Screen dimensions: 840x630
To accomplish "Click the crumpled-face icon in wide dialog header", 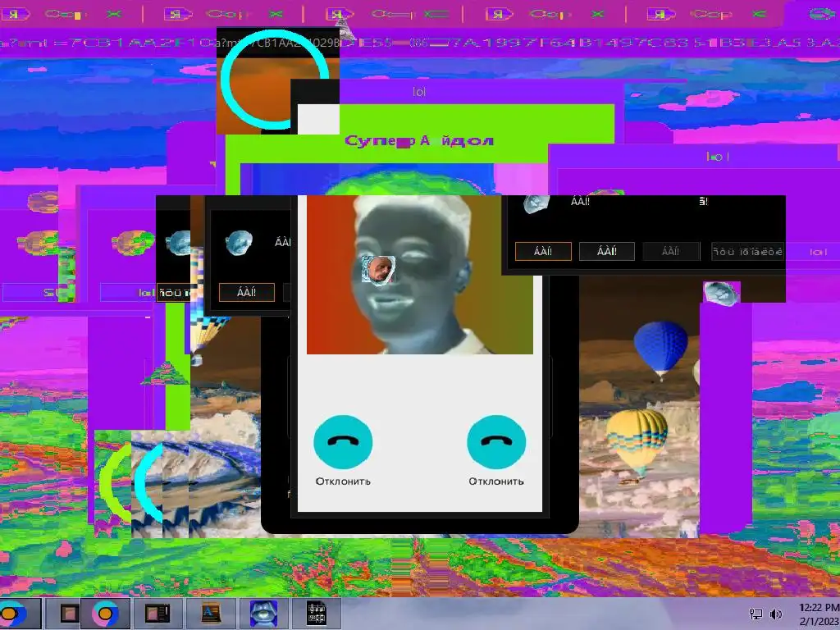I will (536, 203).
